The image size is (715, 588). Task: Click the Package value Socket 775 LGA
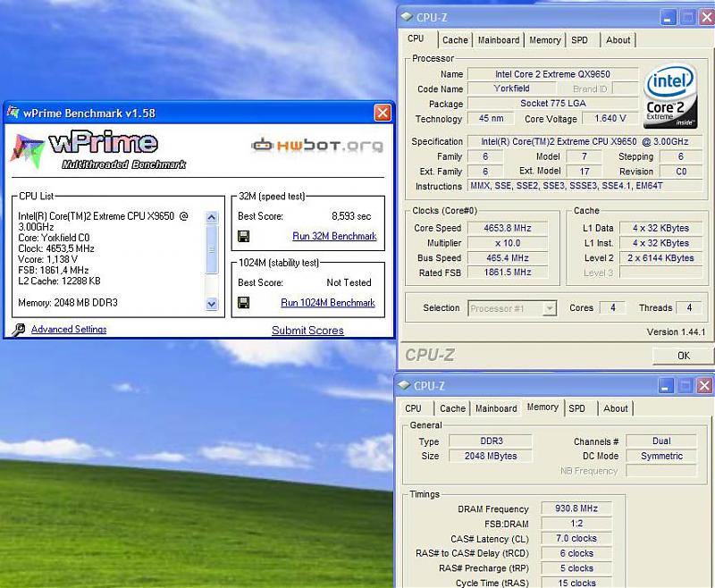[552, 104]
